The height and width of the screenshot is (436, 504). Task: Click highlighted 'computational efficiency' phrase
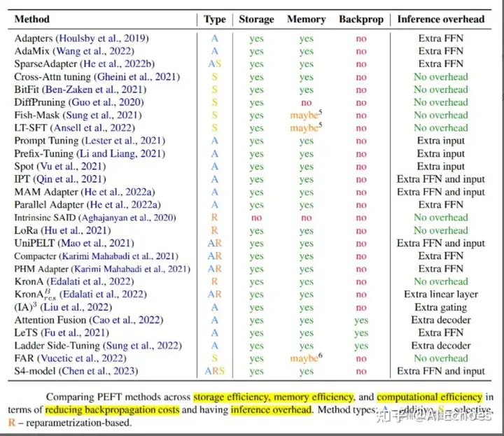click(x=430, y=397)
